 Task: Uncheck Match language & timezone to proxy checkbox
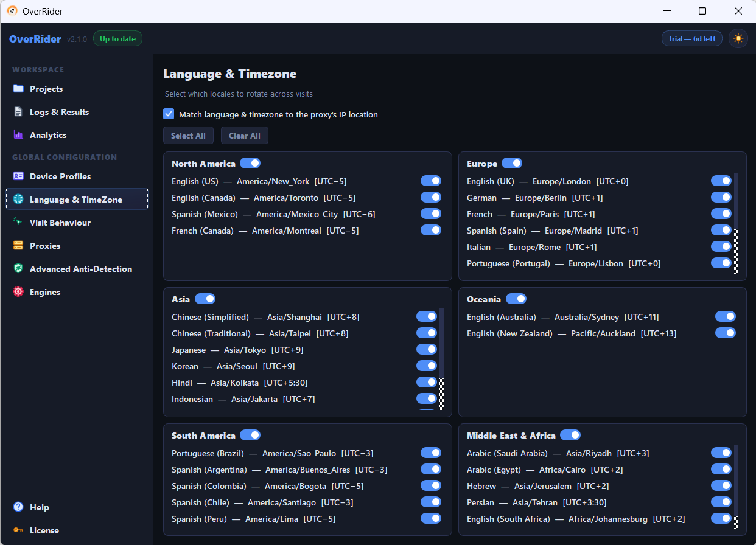click(x=169, y=114)
